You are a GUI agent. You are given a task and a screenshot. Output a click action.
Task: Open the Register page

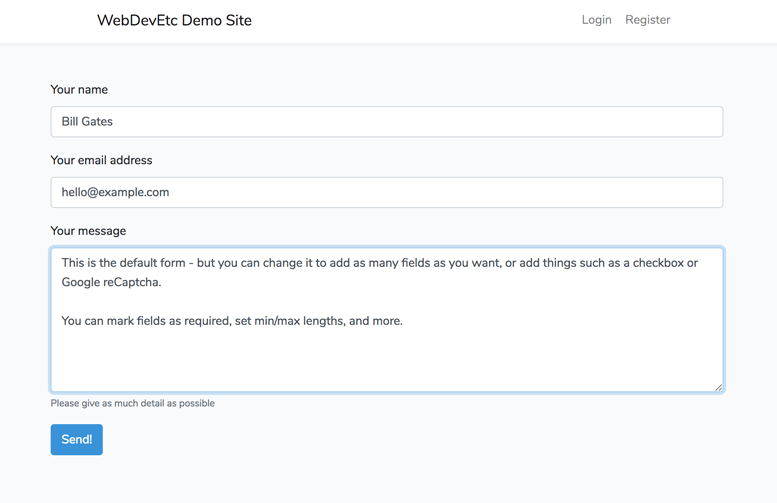(x=647, y=20)
